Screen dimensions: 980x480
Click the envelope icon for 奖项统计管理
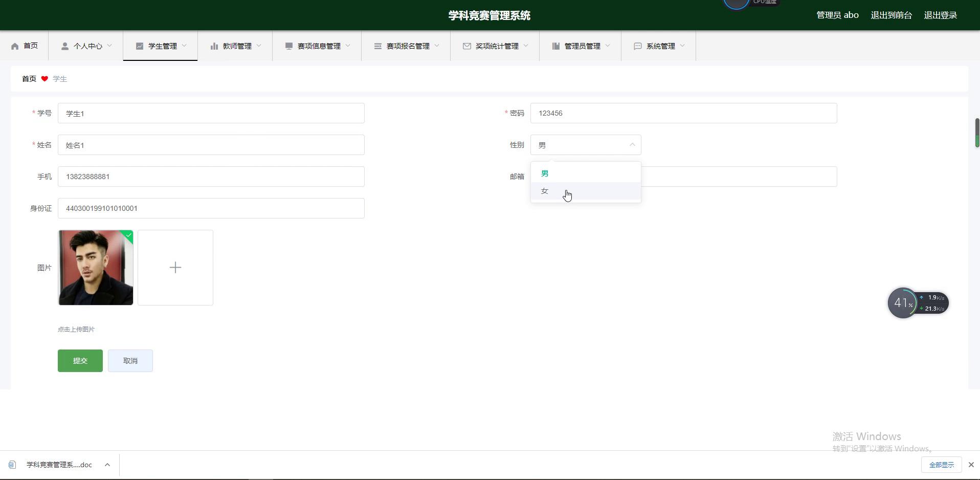[466, 46]
